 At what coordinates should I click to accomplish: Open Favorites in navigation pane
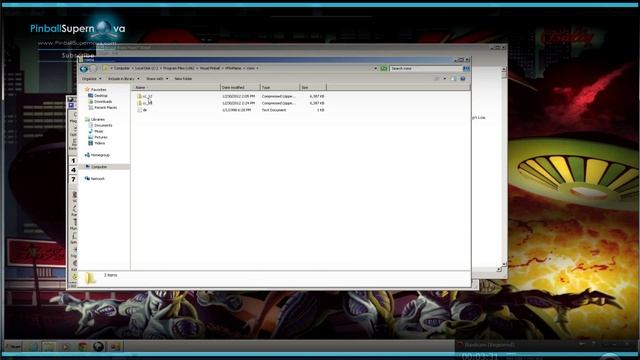pyautogui.click(x=96, y=89)
